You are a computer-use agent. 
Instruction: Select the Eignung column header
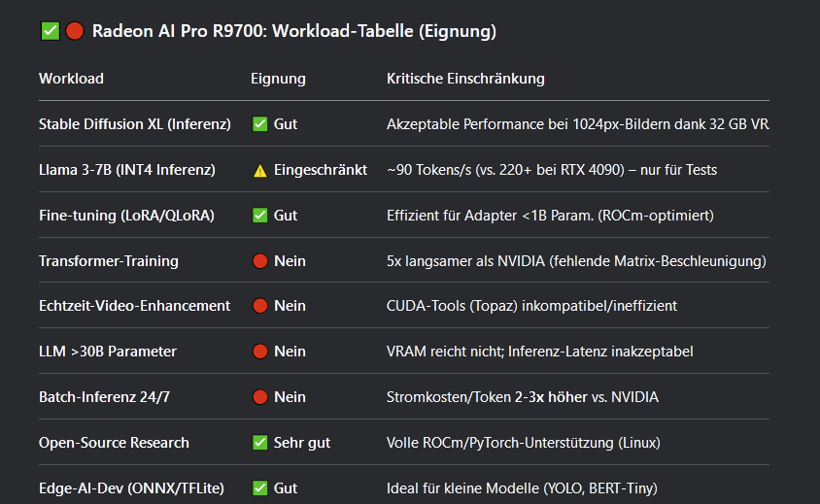(x=278, y=79)
